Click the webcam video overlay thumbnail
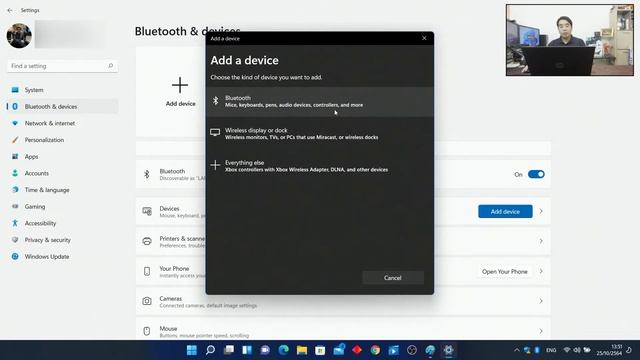The width and height of the screenshot is (640, 360). point(570,40)
